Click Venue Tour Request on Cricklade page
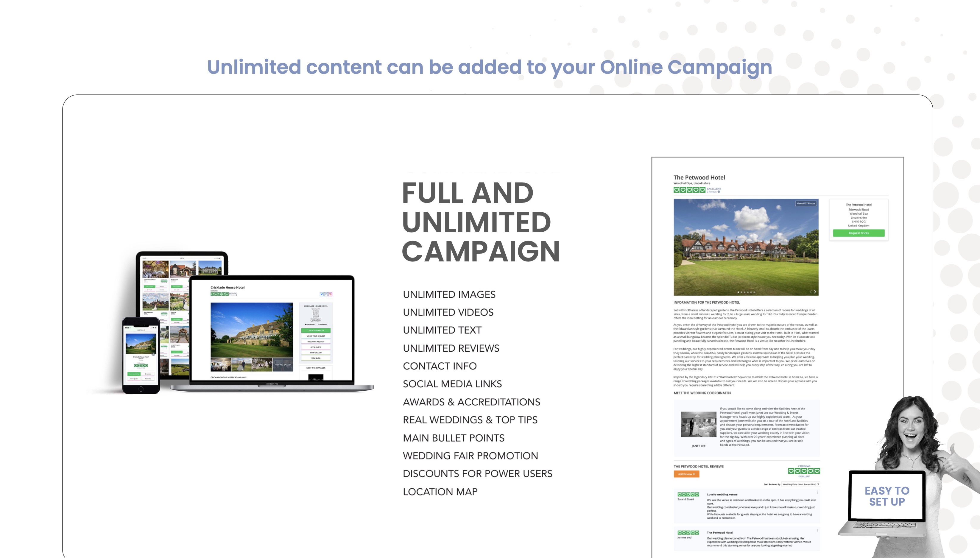 316,336
